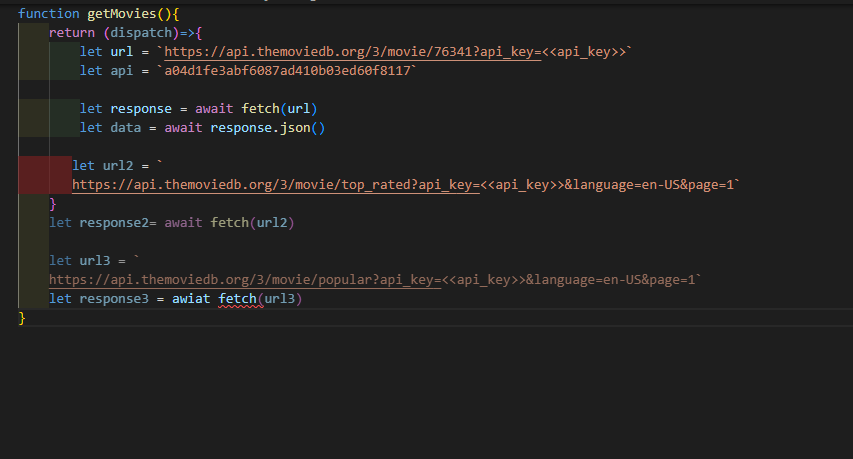
Task: Click the pink closing brace after url2
Action: (x=52, y=204)
